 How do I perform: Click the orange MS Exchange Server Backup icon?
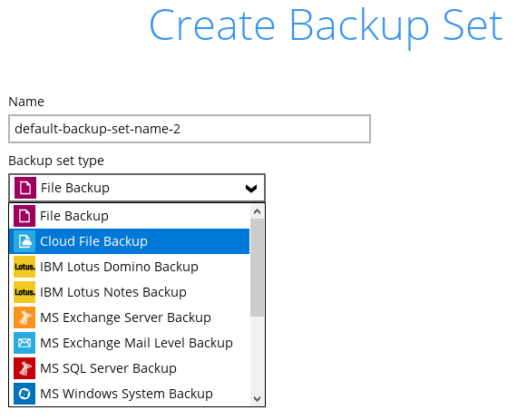point(24,317)
